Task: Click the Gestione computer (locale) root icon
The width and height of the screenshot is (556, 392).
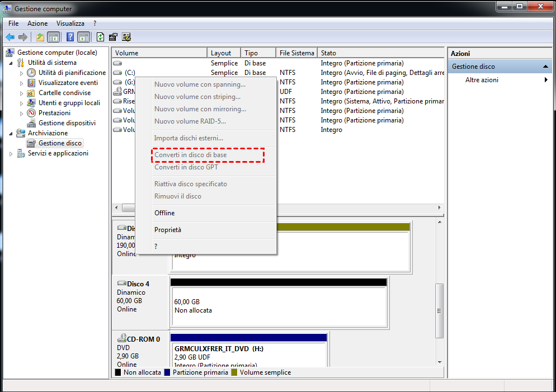Action: pos(10,53)
